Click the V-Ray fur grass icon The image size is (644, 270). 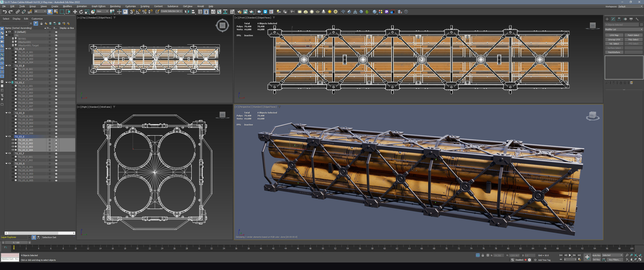(x=367, y=12)
